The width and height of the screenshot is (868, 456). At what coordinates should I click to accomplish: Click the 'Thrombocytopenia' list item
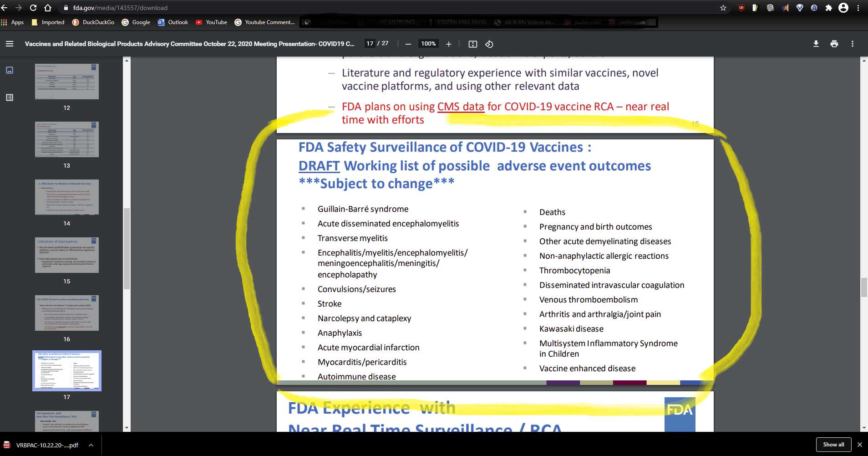coord(574,271)
